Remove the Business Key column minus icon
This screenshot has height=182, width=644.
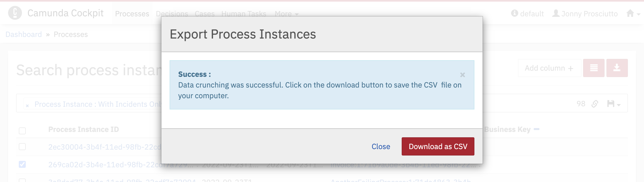pyautogui.click(x=537, y=129)
